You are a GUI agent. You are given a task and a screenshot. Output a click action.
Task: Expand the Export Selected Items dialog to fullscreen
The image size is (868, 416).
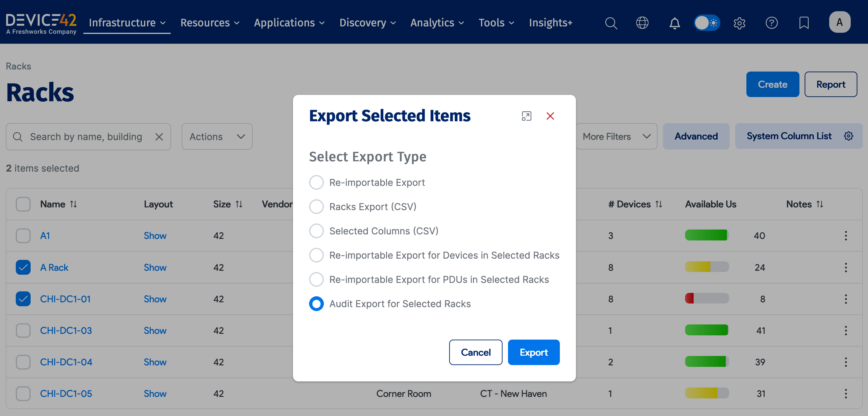tap(526, 116)
